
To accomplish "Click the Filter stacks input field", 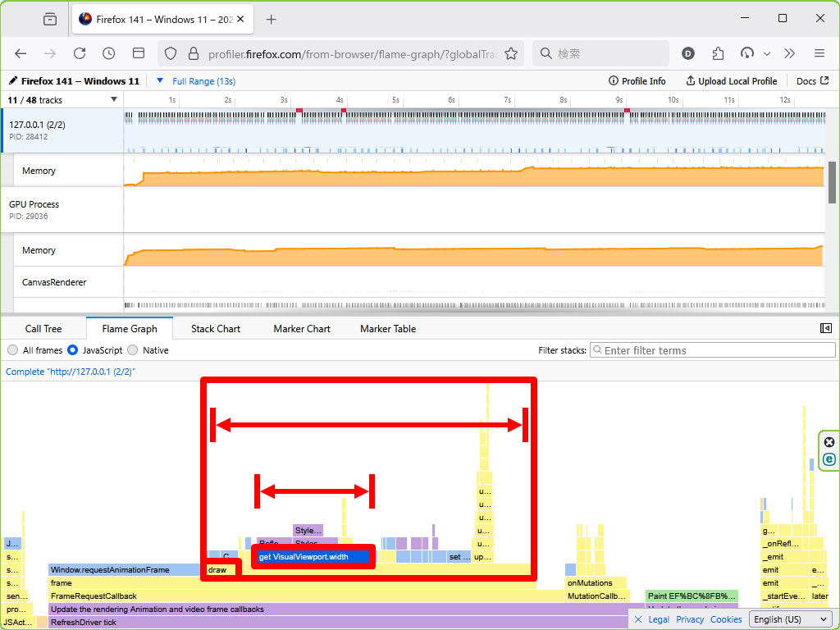I will (x=713, y=350).
